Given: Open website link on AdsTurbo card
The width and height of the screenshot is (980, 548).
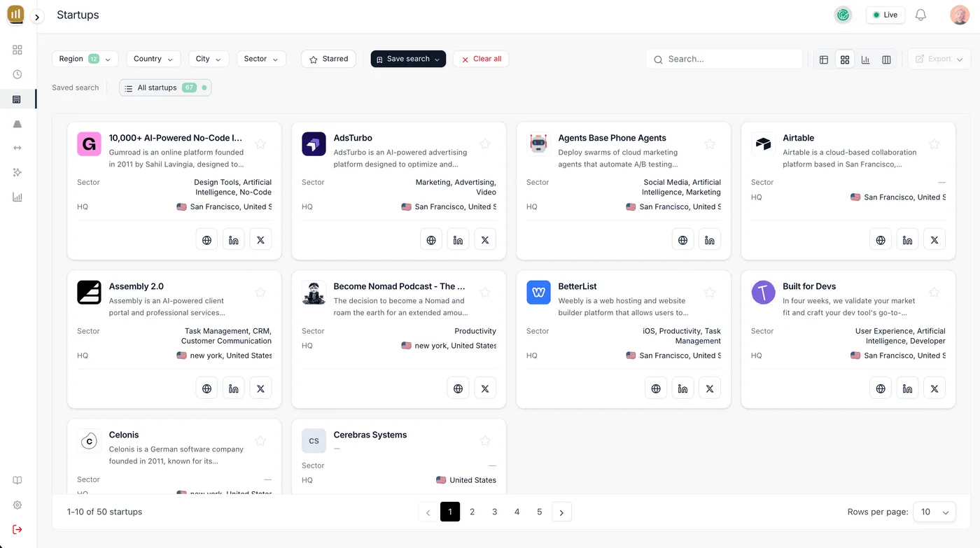Looking at the screenshot, I should pyautogui.click(x=431, y=239).
